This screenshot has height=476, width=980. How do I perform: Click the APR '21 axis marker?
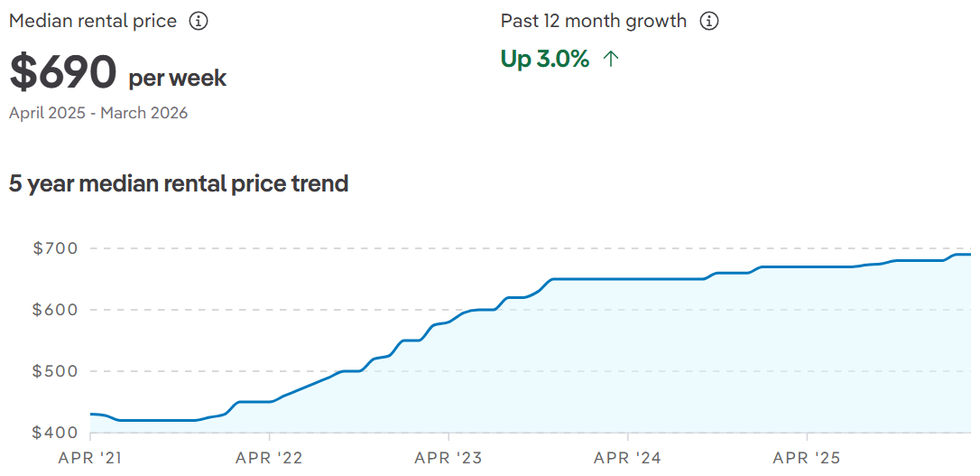(x=88, y=458)
